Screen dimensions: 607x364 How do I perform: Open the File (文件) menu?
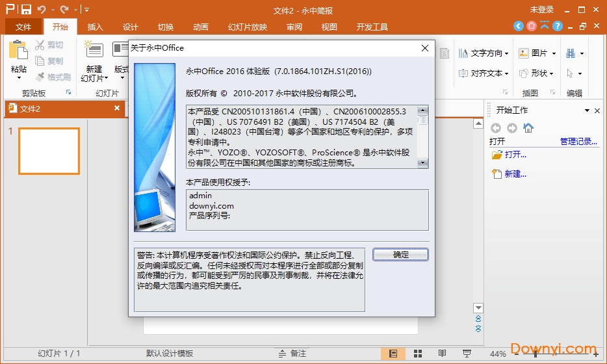coord(23,27)
